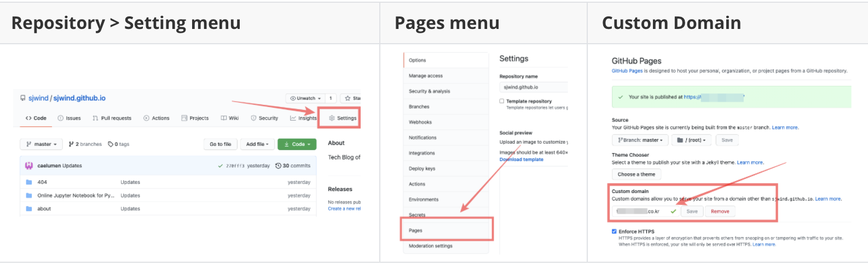
Task: Open the Insights tab
Action: pos(303,118)
